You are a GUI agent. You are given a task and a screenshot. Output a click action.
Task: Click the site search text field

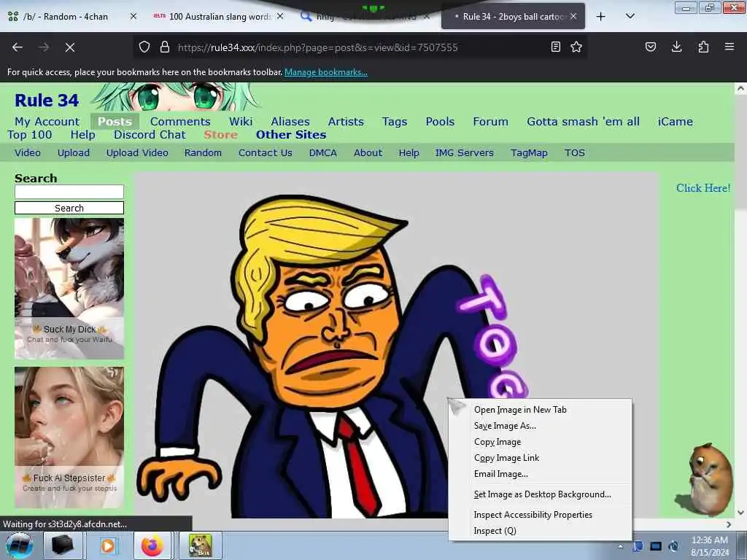pos(69,192)
